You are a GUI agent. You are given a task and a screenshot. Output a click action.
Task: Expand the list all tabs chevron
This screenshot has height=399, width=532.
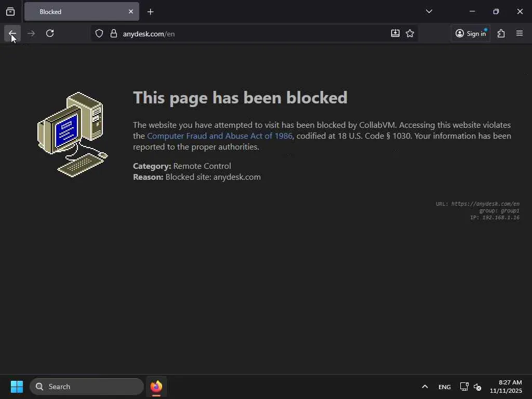pos(429,11)
